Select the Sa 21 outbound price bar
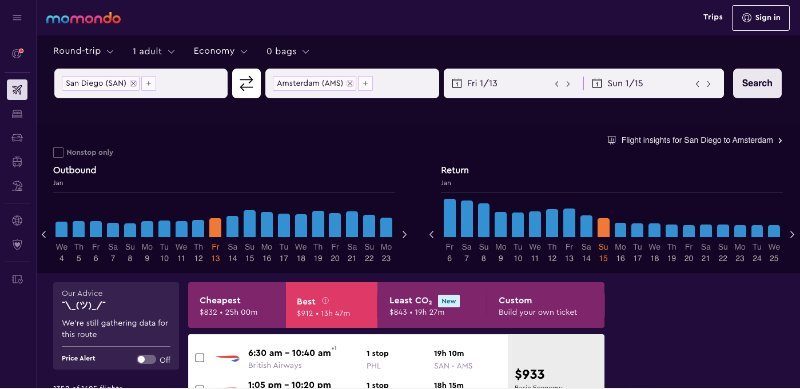The width and height of the screenshot is (800, 389). click(352, 224)
